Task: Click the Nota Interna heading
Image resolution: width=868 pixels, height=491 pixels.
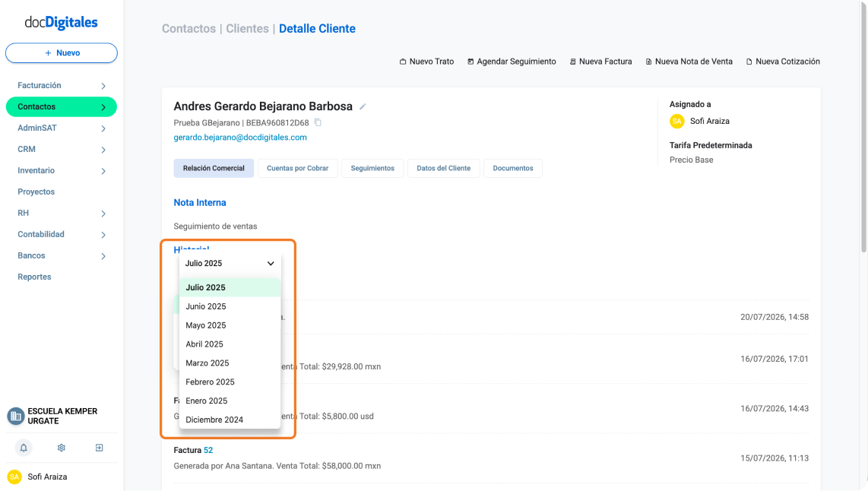Action: click(200, 203)
